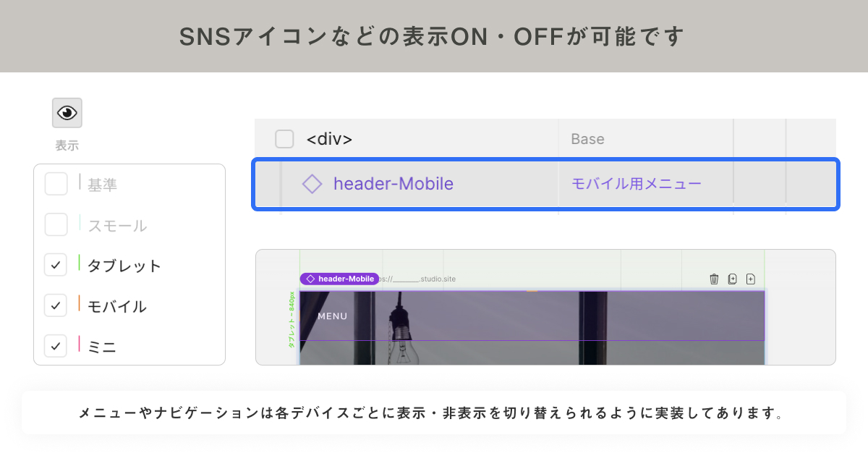The height and width of the screenshot is (456, 868).
Task: Click the diamond icon beside header-Mobile row
Action: tap(312, 184)
